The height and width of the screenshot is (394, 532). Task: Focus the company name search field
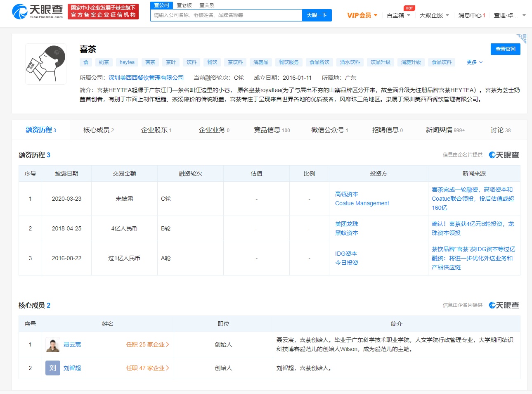pos(226,15)
